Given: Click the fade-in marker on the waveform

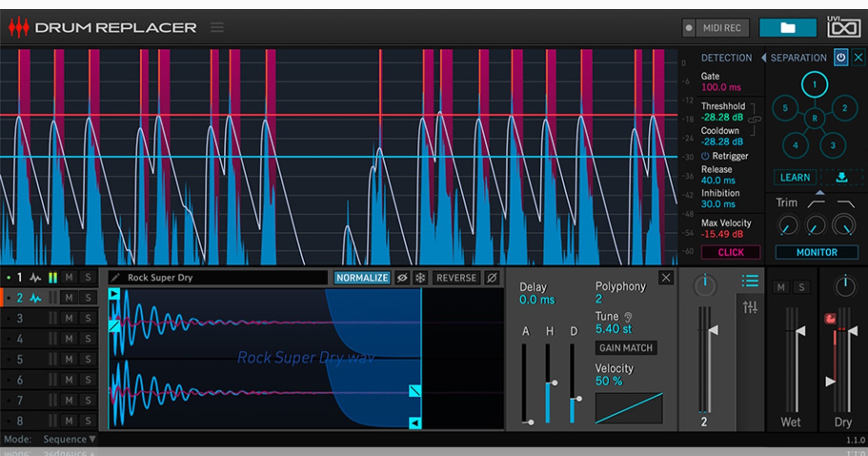Looking at the screenshot, I should point(114,326).
